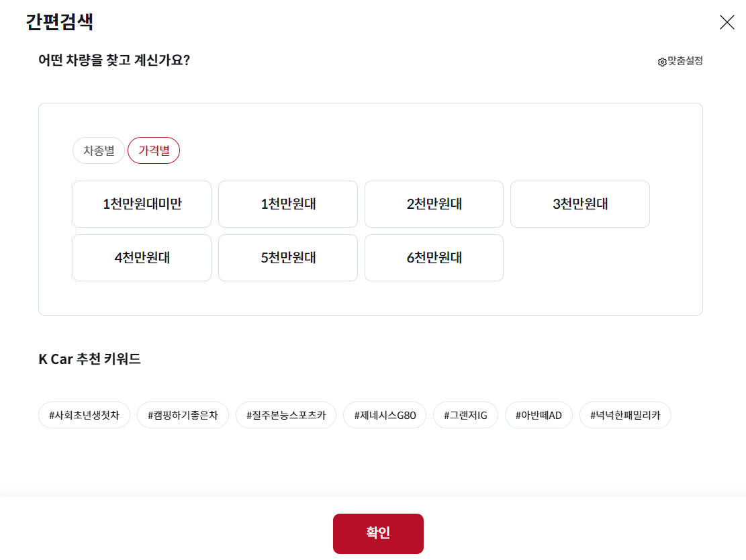Select the 가격별 tab
This screenshot has width=746, height=560.
coord(154,150)
